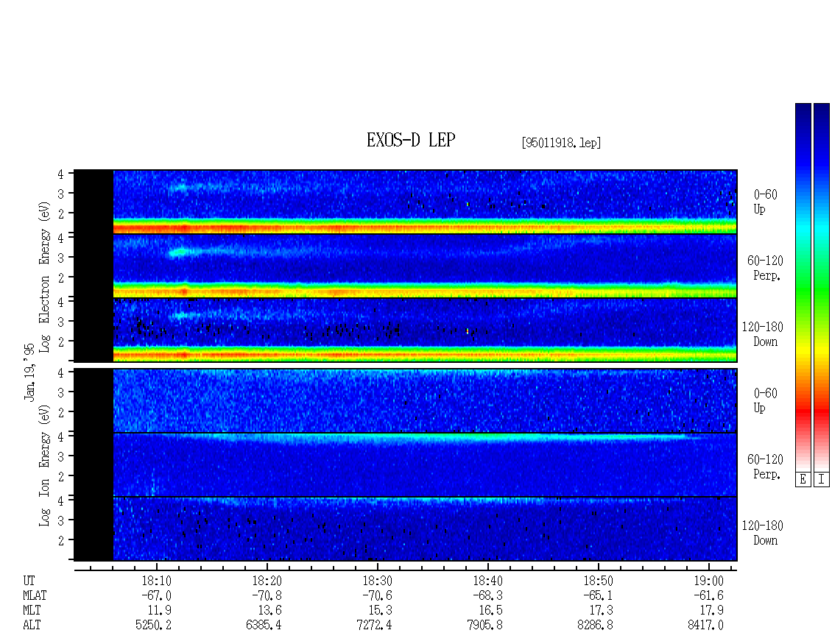Click the ALT value 8286.8
This screenshot has width=832, height=644.
pos(595,625)
